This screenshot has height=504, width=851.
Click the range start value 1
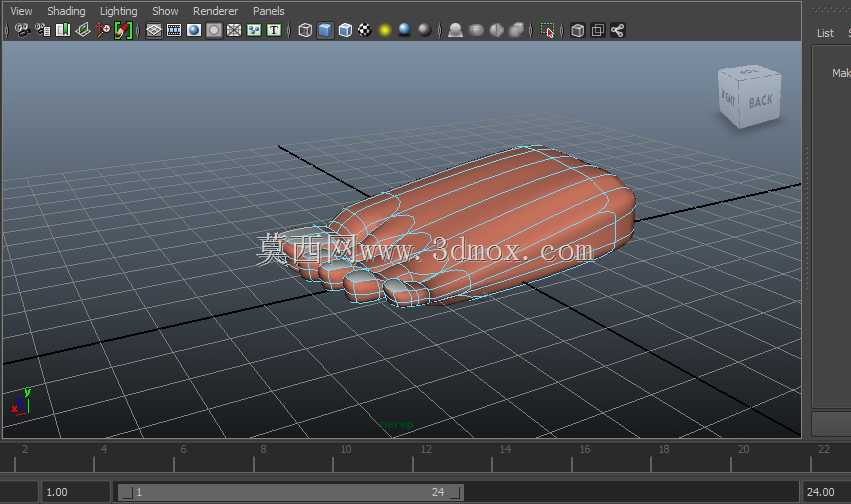139,492
